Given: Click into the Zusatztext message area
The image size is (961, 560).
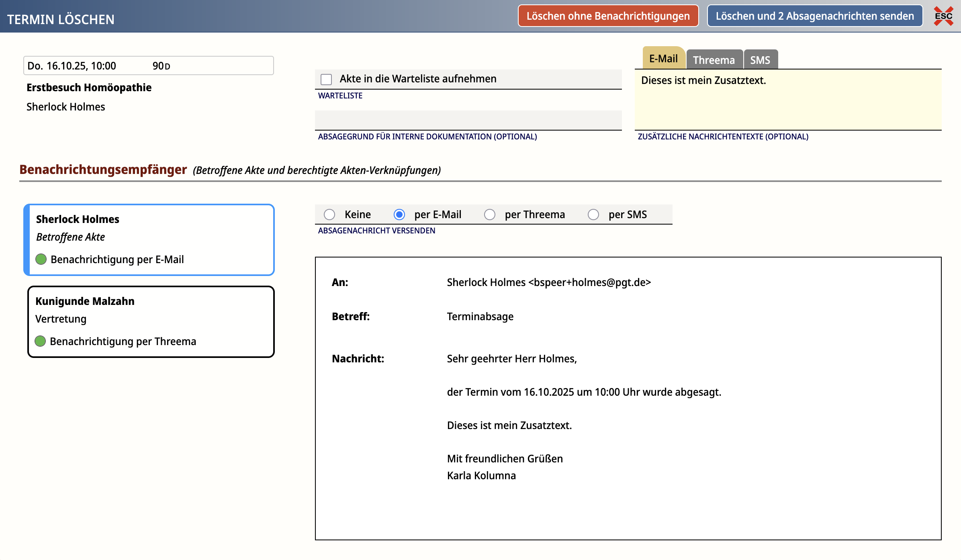Looking at the screenshot, I should coord(788,100).
